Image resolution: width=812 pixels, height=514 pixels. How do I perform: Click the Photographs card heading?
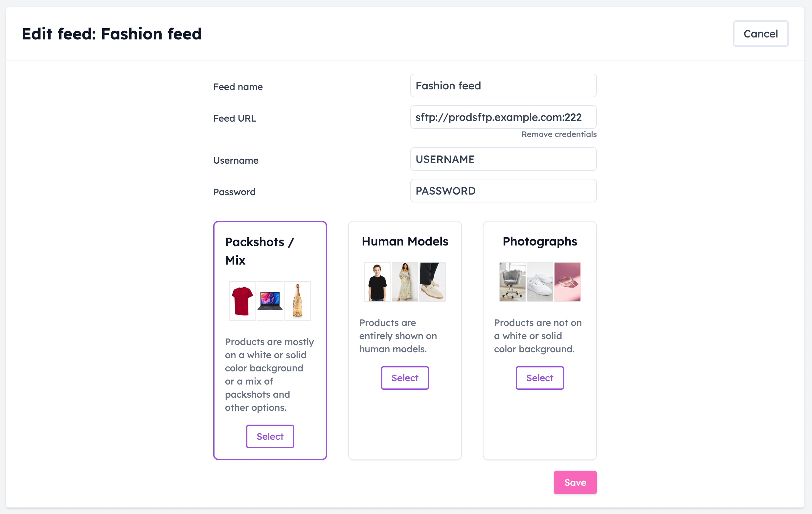(x=540, y=242)
